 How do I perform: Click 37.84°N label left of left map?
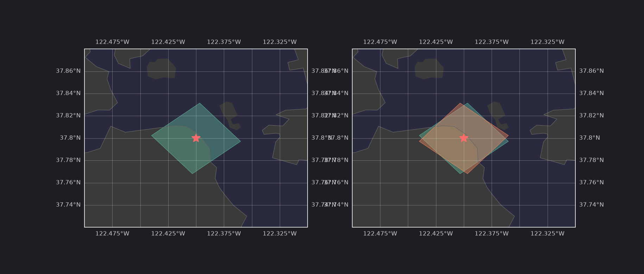click(68, 93)
